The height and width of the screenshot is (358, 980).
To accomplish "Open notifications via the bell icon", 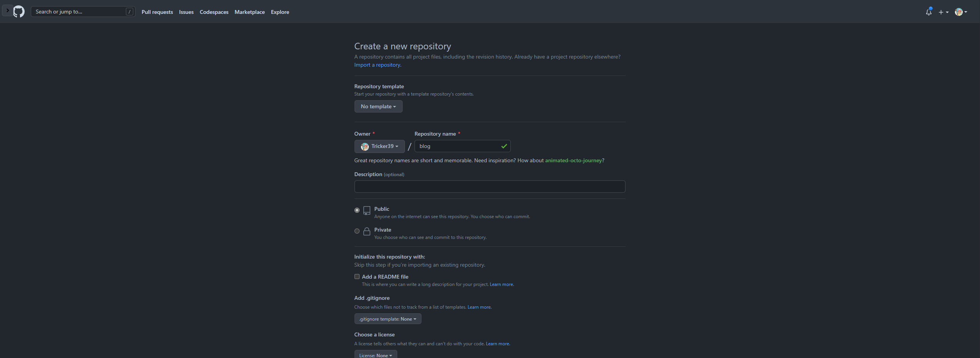I will coord(929,12).
